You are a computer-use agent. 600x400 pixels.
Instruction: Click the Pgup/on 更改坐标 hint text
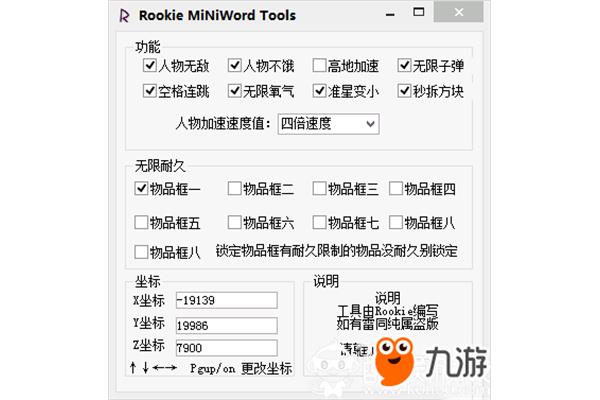[241, 368]
